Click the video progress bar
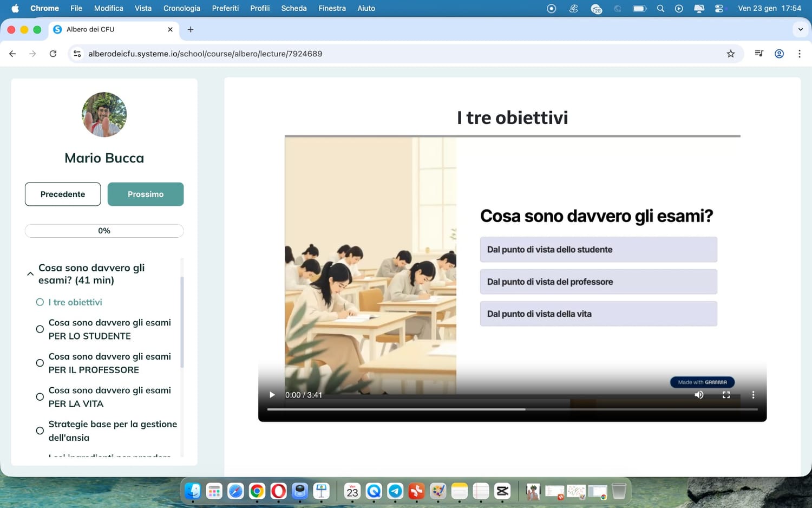 pyautogui.click(x=512, y=409)
